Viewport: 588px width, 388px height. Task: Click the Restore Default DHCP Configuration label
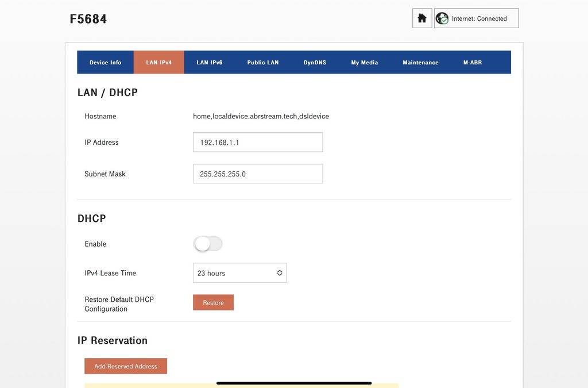click(119, 304)
